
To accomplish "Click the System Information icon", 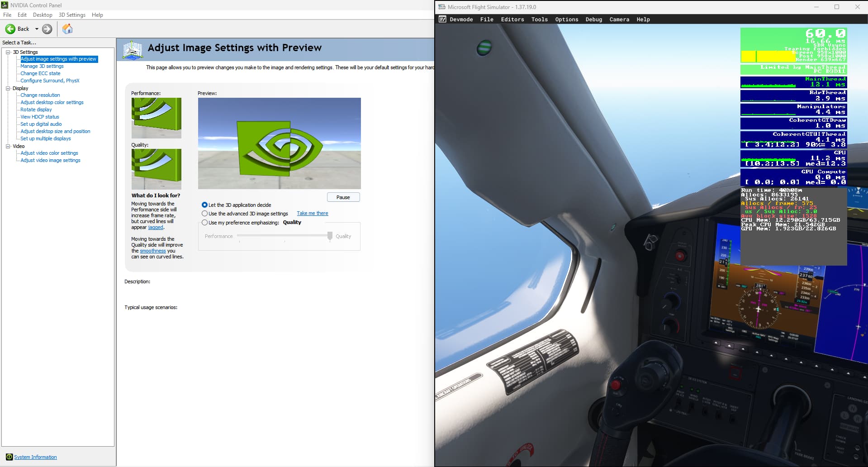I will click(x=9, y=457).
